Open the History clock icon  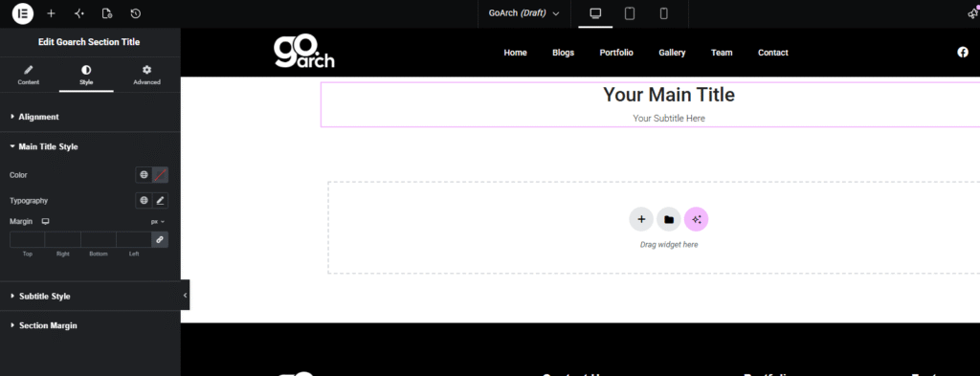136,13
